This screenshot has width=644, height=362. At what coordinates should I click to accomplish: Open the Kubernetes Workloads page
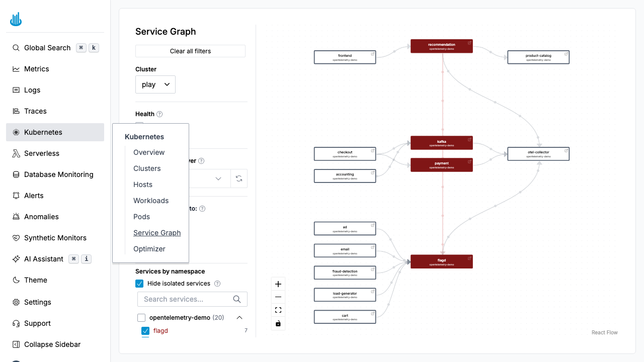coord(151,201)
